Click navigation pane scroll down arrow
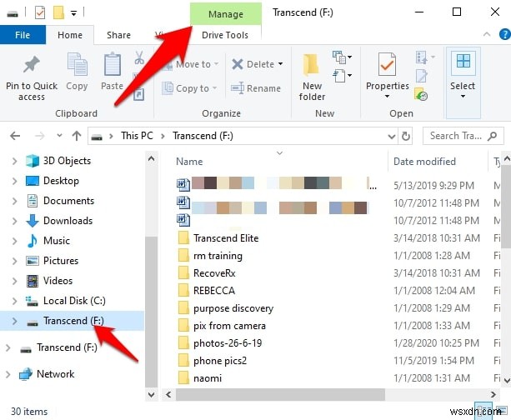Screen dimensions: 511x420 [151, 395]
